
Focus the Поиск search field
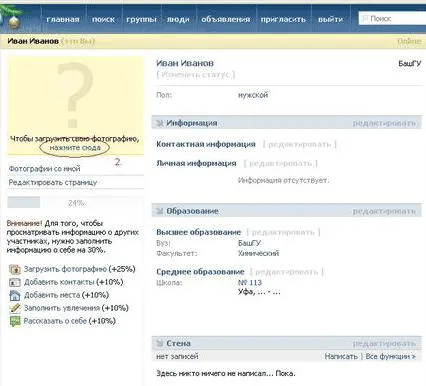click(x=392, y=19)
